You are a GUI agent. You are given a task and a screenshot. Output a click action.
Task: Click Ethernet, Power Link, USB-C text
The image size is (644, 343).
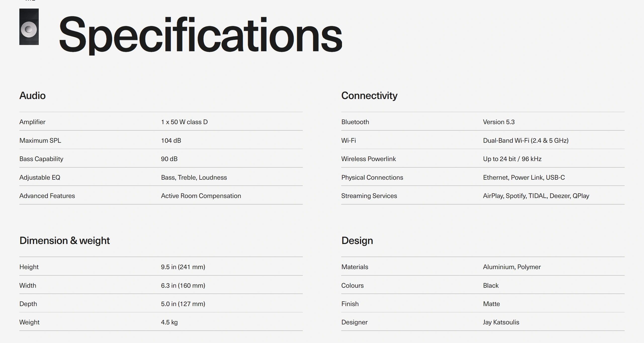coord(524,177)
